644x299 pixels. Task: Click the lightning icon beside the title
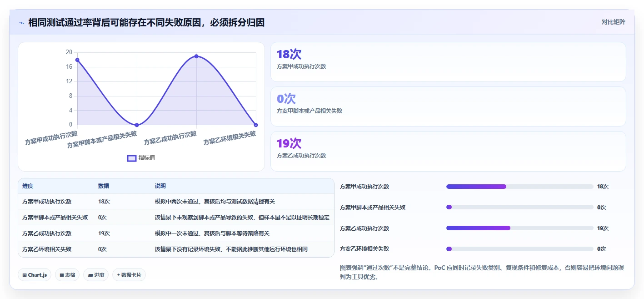point(22,23)
